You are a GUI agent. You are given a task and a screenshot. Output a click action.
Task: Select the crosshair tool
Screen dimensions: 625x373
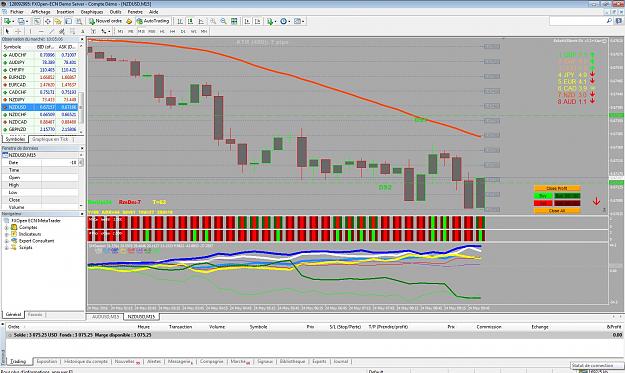(18, 31)
